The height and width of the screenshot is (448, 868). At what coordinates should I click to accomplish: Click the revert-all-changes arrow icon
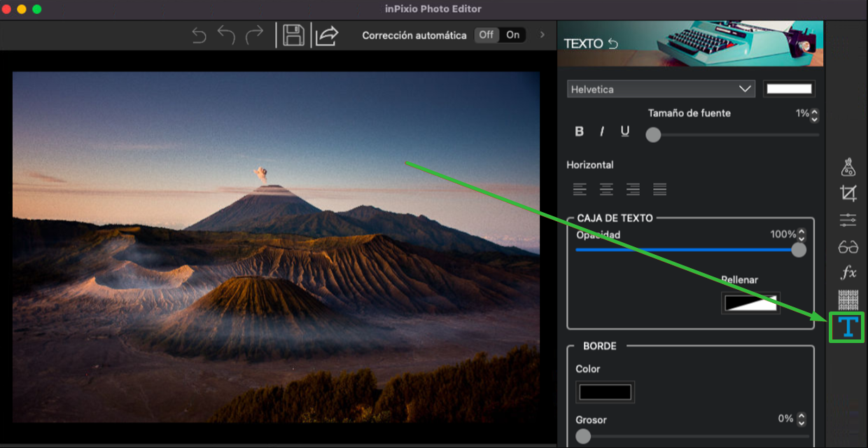(x=199, y=35)
